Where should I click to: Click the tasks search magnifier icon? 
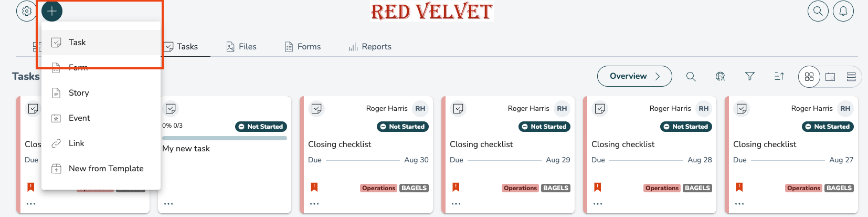pyautogui.click(x=691, y=77)
